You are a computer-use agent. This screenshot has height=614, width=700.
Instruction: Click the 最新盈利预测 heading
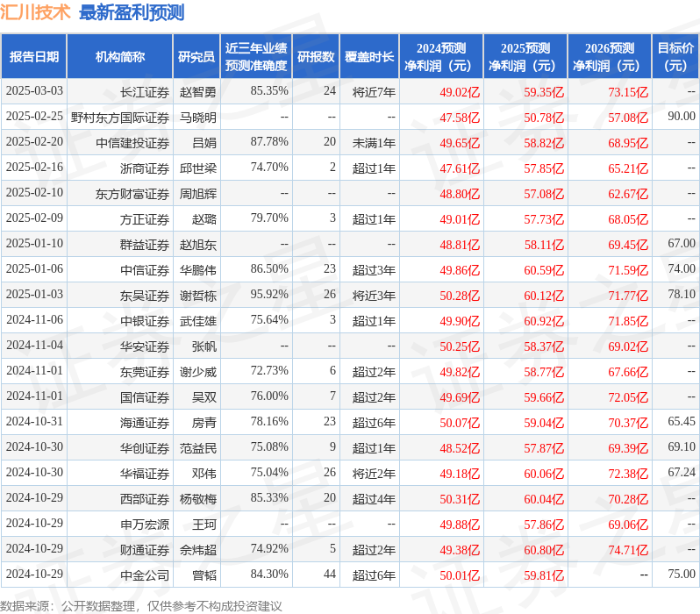coord(132,12)
